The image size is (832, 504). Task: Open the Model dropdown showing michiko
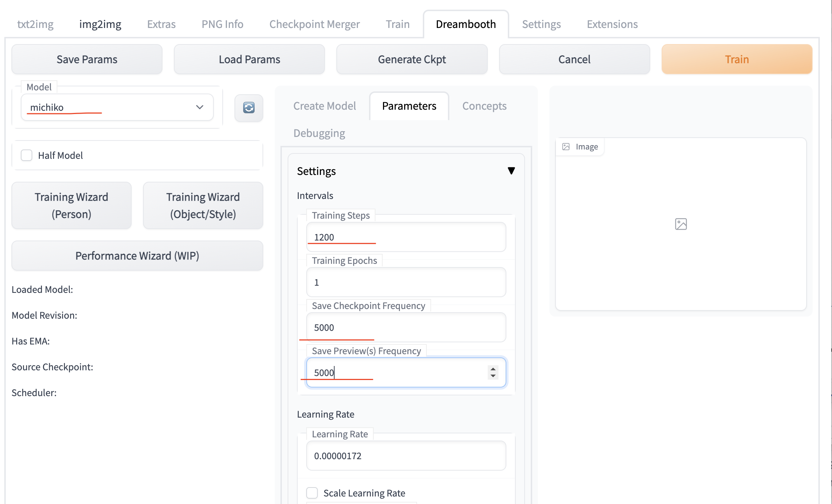tap(117, 107)
